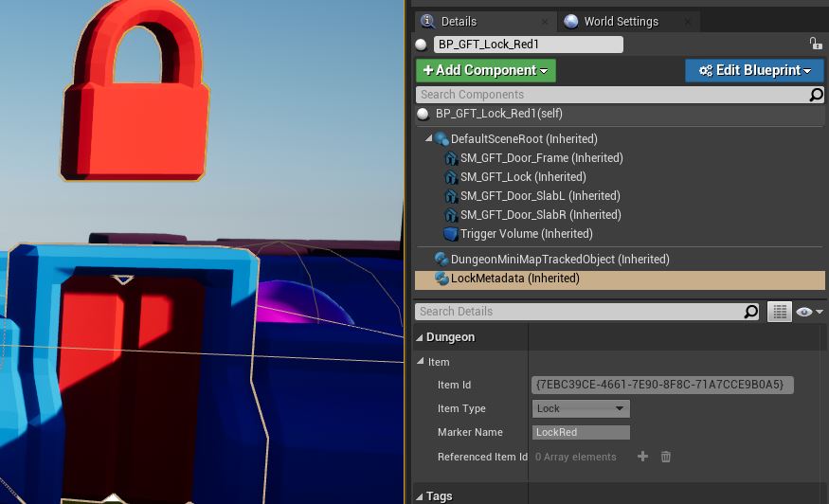
Task: Click the actor sphere icon beside name field
Action: tap(422, 45)
